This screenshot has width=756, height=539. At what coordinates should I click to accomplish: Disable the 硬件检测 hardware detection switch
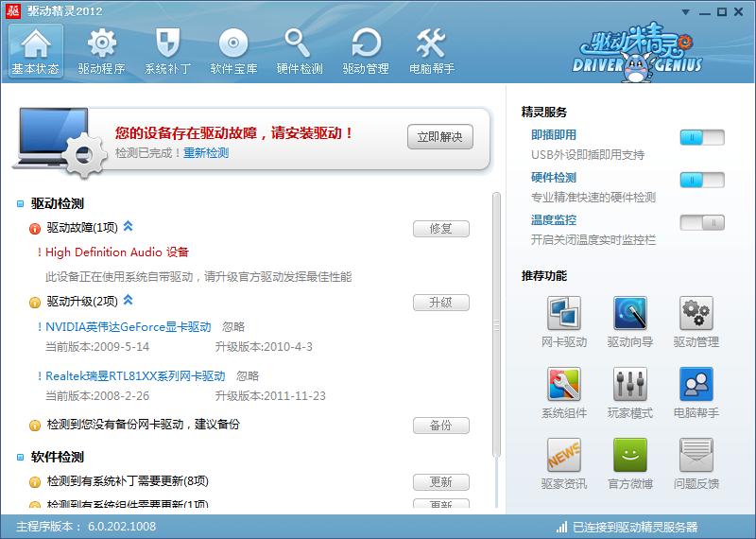pos(701,181)
